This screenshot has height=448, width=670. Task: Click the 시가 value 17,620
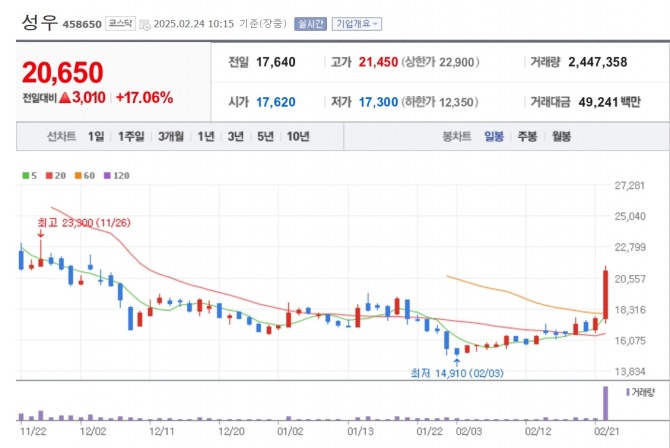click(276, 102)
